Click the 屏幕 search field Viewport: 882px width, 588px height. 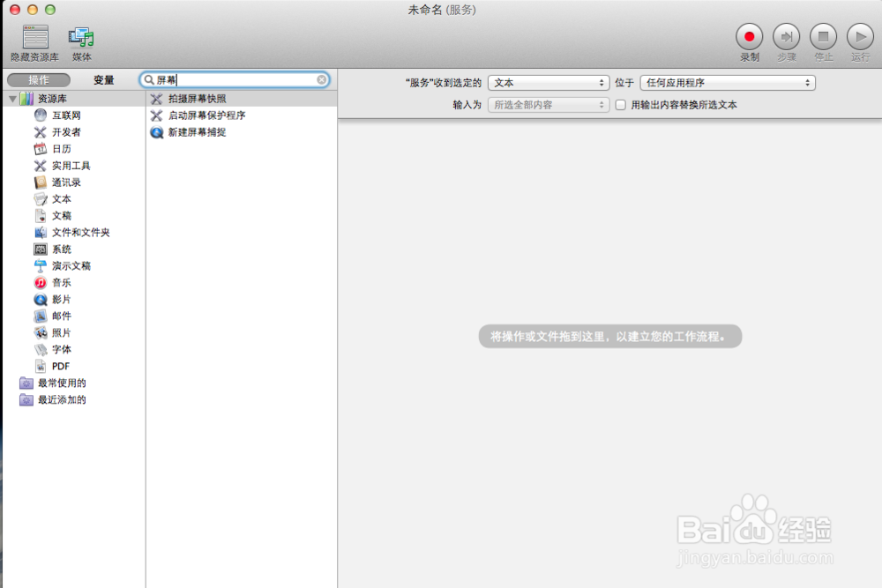coord(235,80)
